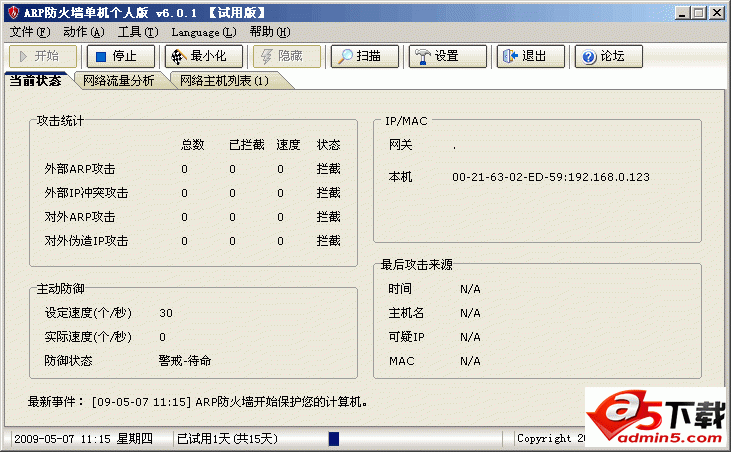Click the 扫描 scan button

[x=365, y=56]
